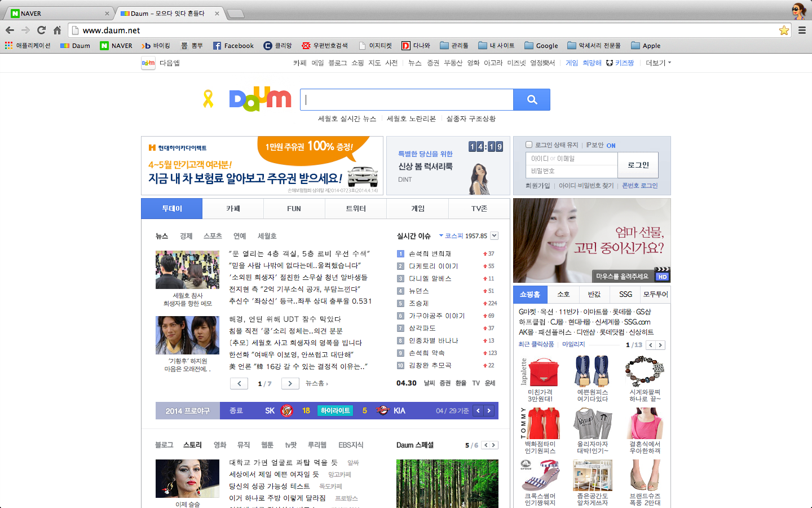
Task: Click the user avatar in Chrome corner
Action: [798, 11]
